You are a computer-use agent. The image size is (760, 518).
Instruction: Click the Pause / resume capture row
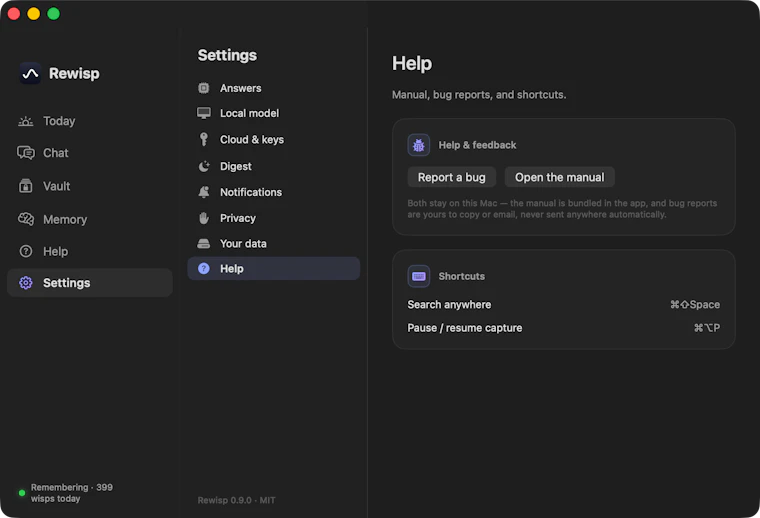click(x=563, y=328)
